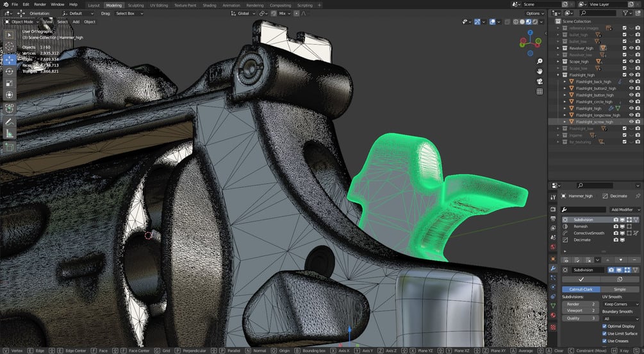The image size is (644, 354).
Task: Apply the Subdivision modifier with checkmark button
Action: [x=581, y=279]
